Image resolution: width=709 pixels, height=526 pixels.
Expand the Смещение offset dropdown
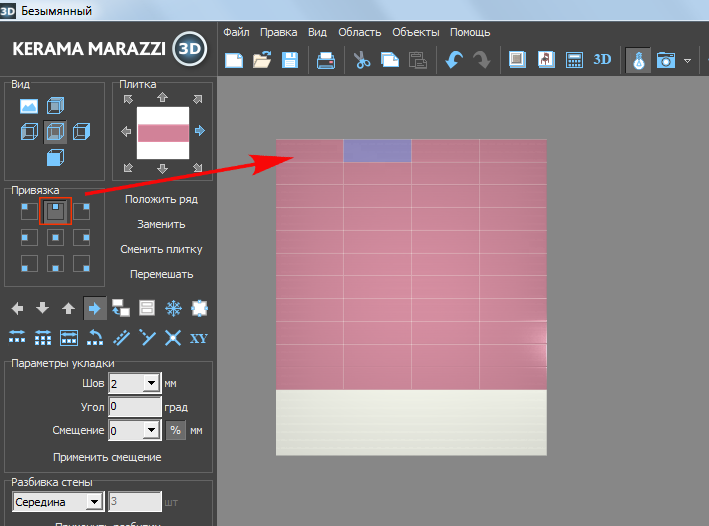[151, 430]
